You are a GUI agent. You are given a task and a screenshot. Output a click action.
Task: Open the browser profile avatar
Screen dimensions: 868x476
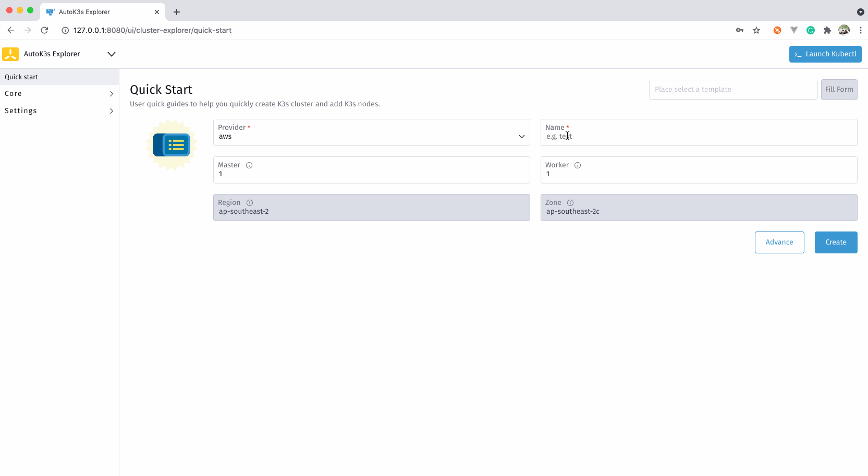(844, 30)
